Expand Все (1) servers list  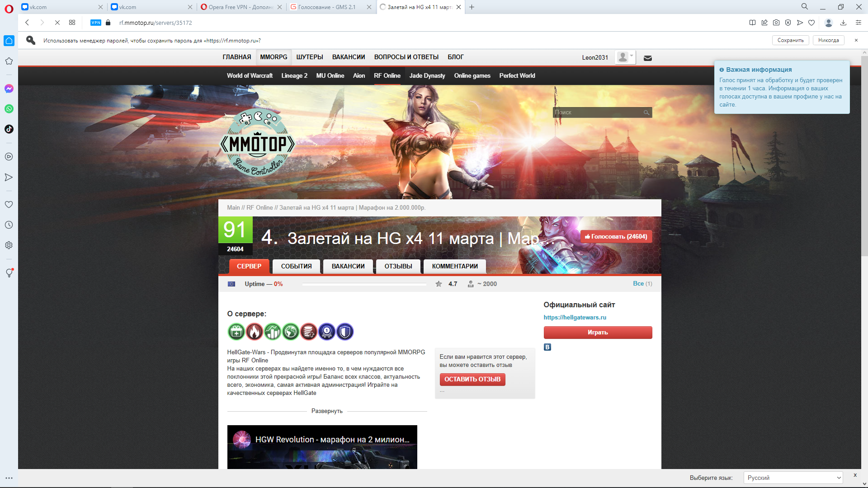[x=642, y=284]
